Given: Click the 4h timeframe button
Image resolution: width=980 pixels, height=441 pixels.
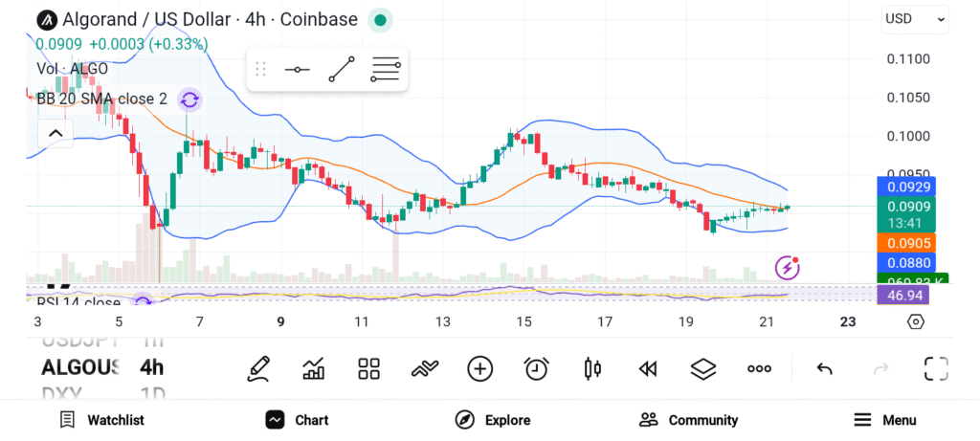Looking at the screenshot, I should click(151, 367).
